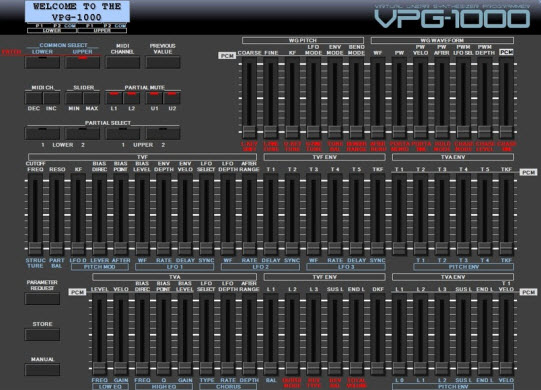This screenshot has width=541, height=390.
Task: Click the PCM slider in WG WAVEFORM
Action: point(506,98)
